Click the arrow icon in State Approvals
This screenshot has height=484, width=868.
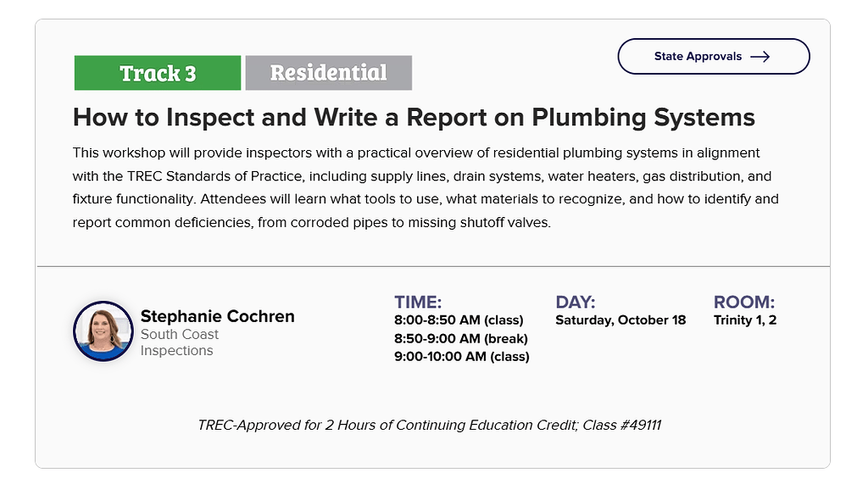pyautogui.click(x=759, y=57)
